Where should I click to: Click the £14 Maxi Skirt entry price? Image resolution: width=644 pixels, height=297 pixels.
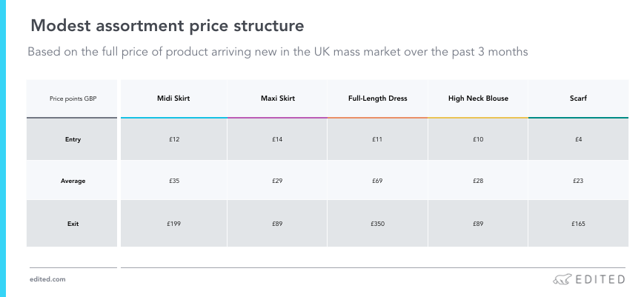pyautogui.click(x=277, y=139)
